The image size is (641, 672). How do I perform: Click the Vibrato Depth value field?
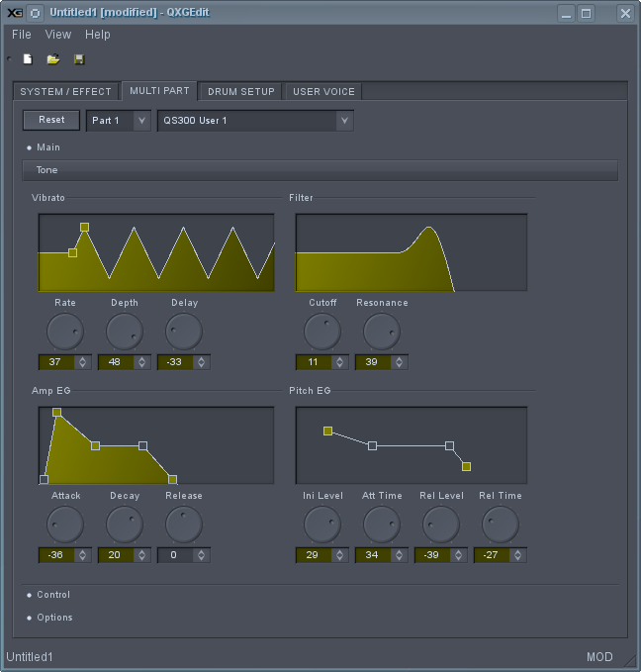[116, 362]
